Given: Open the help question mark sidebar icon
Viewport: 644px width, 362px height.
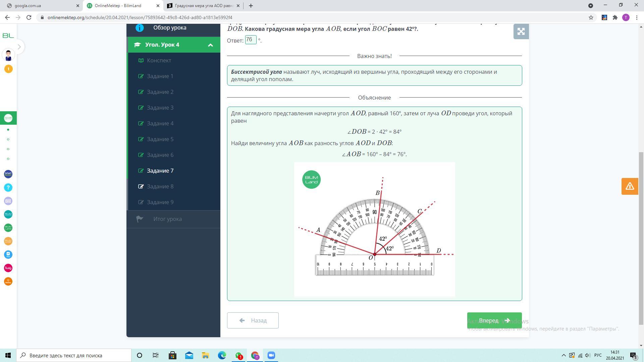Looking at the screenshot, I should click(x=8, y=187).
